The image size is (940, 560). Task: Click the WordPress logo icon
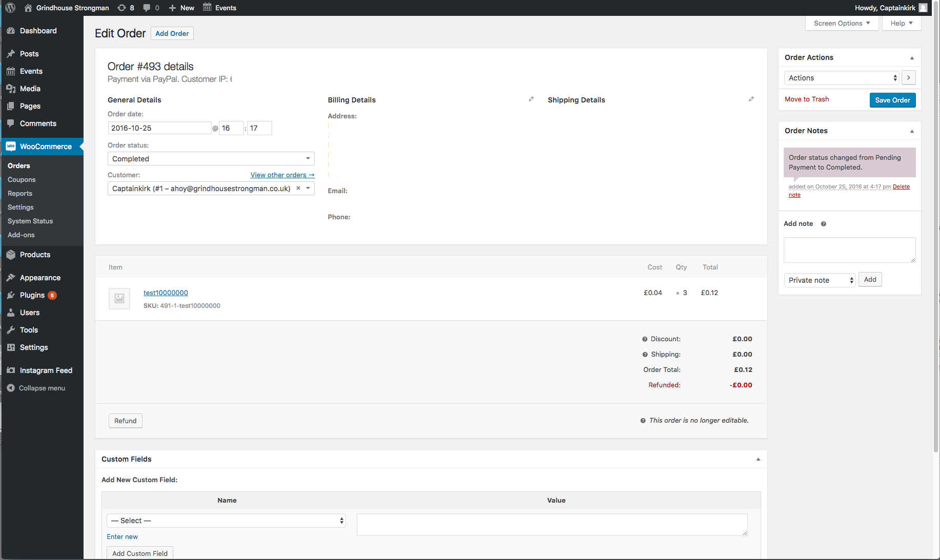click(10, 8)
